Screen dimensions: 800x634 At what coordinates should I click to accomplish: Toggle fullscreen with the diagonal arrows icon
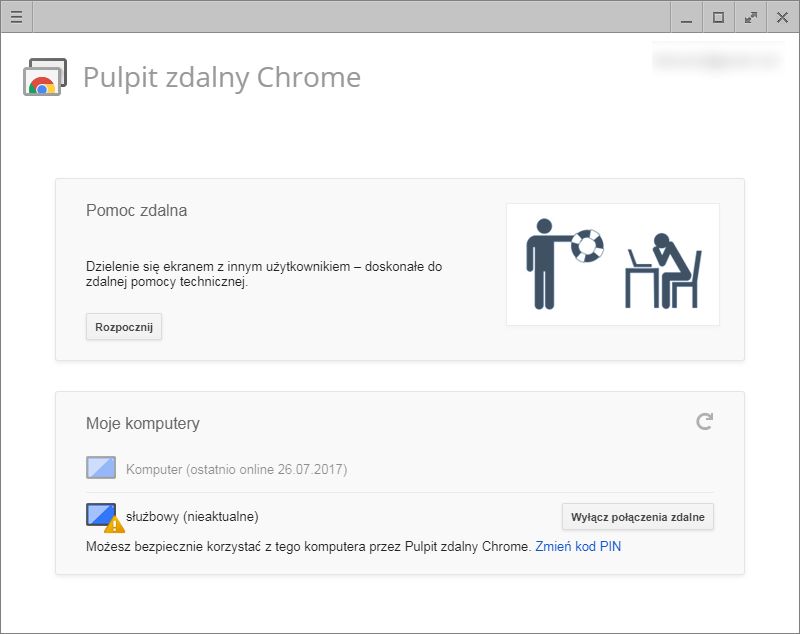pos(751,17)
